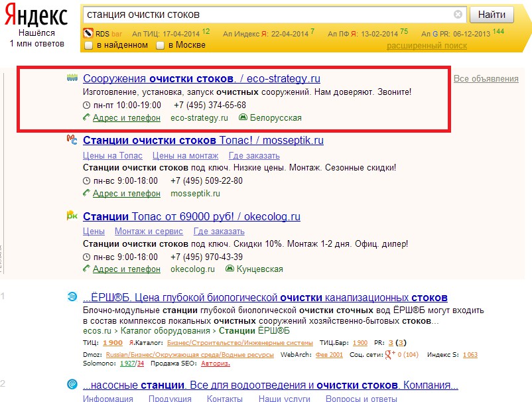Open 'Цены на Топас' sitelink
This screenshot has width=532, height=402.
point(112,156)
